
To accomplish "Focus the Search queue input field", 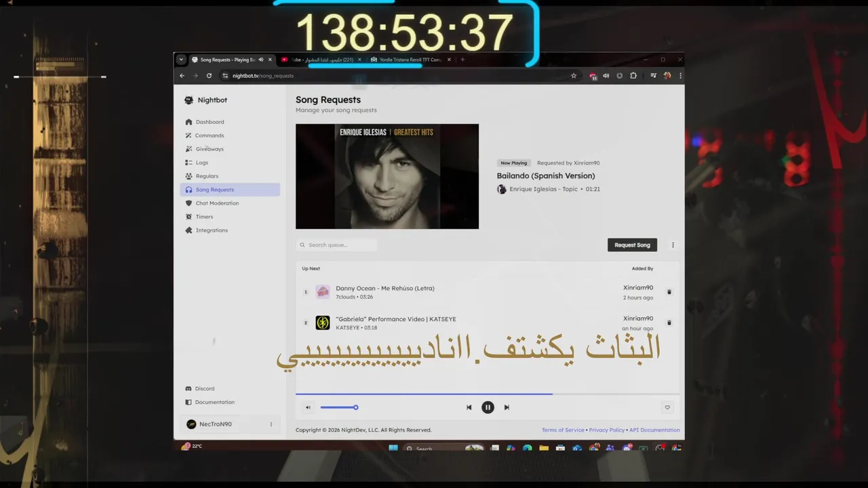I will coord(336,245).
